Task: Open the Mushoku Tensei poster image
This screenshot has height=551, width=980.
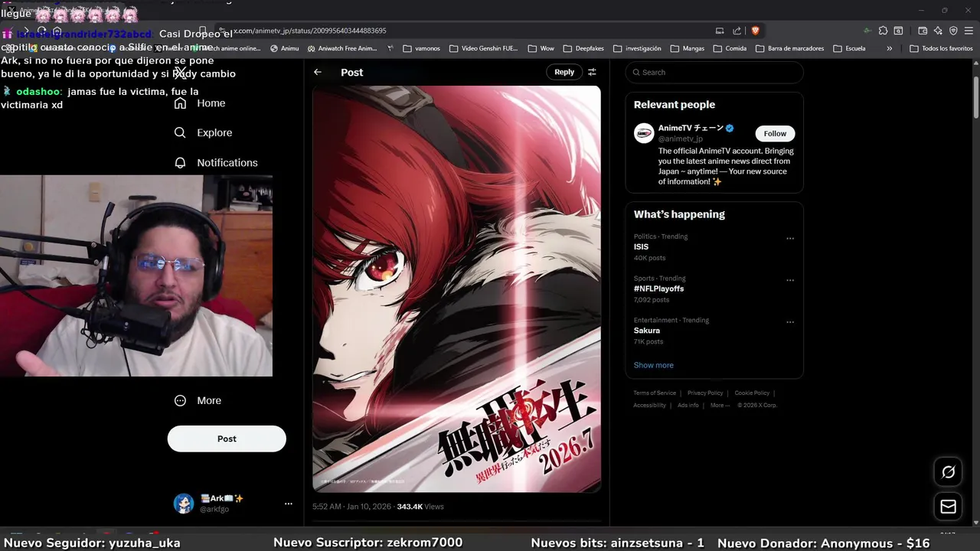Action: (456, 289)
